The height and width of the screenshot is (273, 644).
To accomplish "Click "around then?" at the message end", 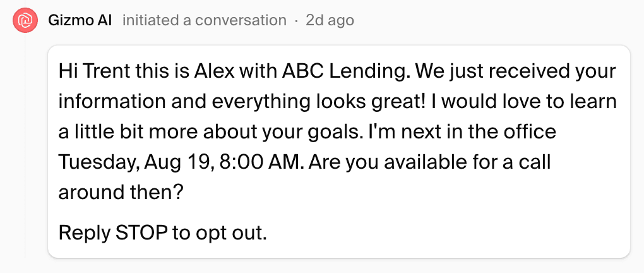I will coord(121,191).
